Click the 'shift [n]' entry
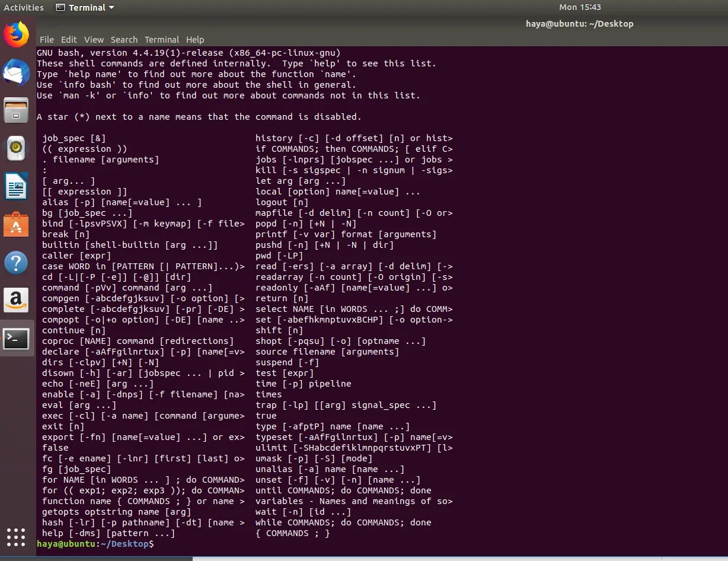 [279, 330]
